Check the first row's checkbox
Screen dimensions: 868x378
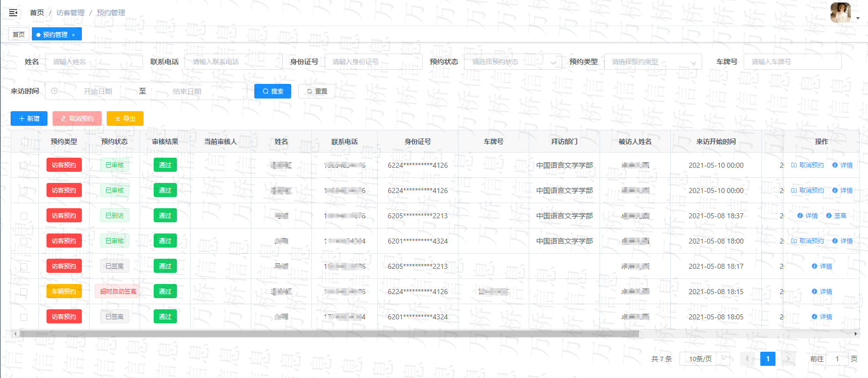coord(24,165)
